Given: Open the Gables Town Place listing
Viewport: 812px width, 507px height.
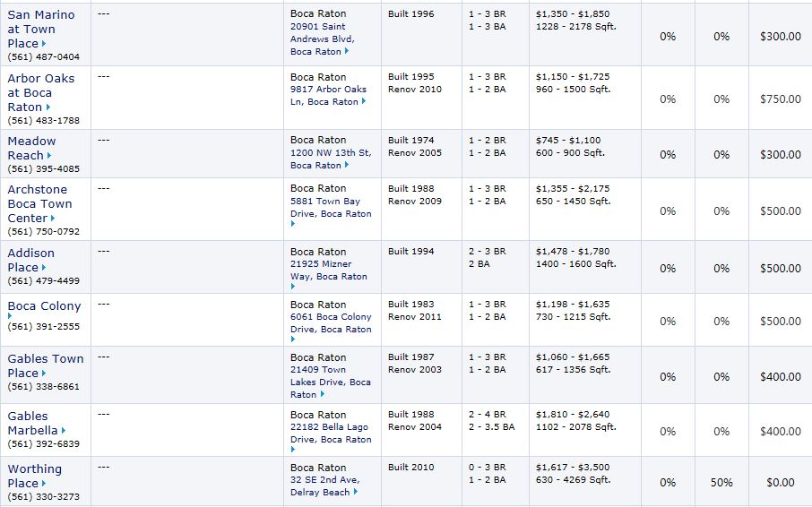Looking at the screenshot, I should point(46,365).
